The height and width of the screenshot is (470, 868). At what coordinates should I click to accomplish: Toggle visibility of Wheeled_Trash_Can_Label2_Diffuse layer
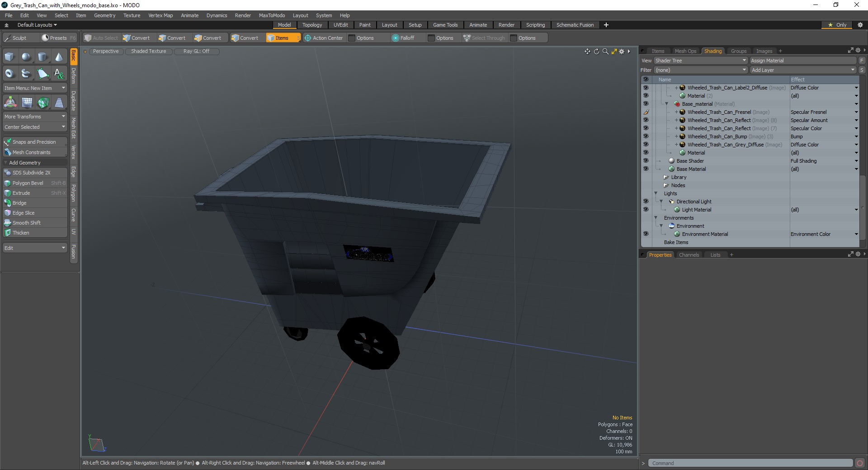pyautogui.click(x=646, y=88)
